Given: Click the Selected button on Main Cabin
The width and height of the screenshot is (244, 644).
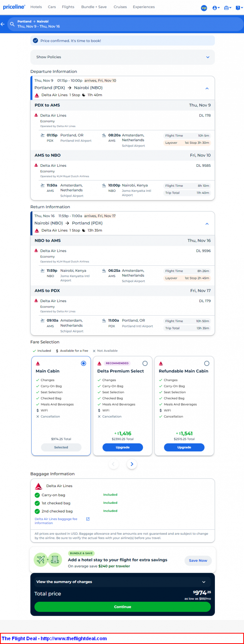Looking at the screenshot, I should coord(61,447).
